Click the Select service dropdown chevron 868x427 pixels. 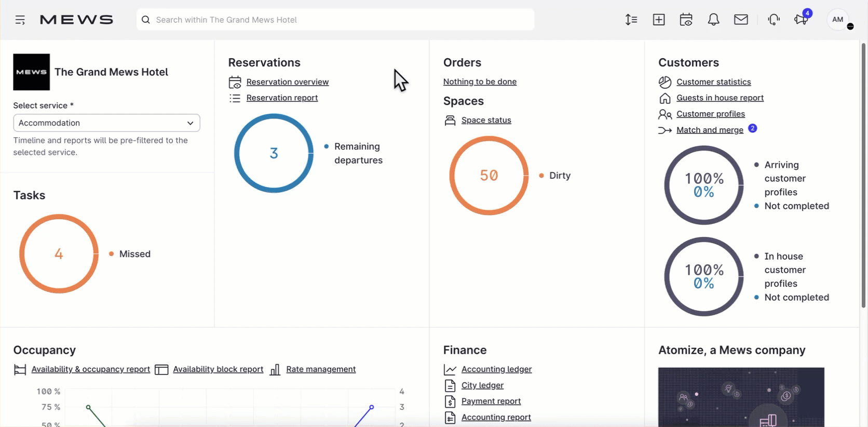click(x=190, y=123)
